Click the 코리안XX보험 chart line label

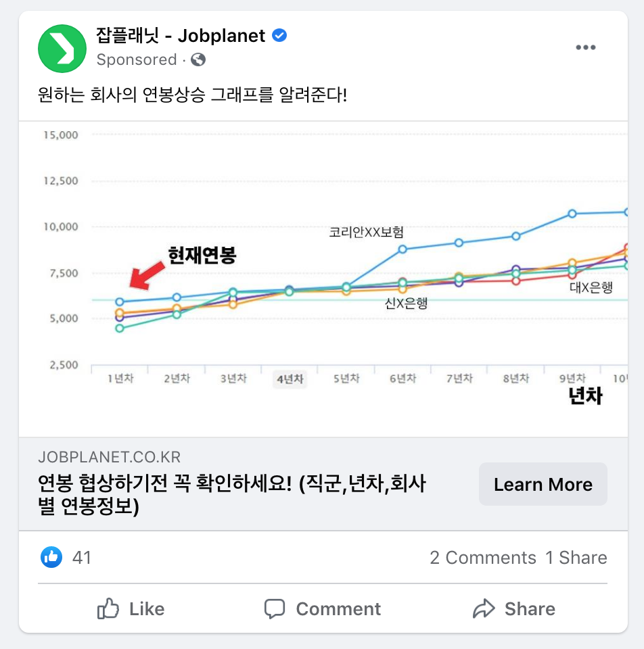point(366,232)
